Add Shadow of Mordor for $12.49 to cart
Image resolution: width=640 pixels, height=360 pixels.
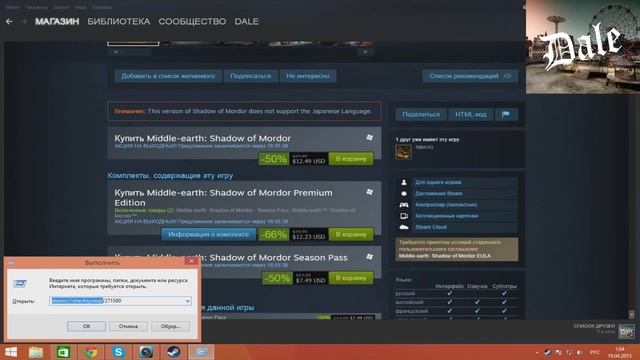click(351, 158)
